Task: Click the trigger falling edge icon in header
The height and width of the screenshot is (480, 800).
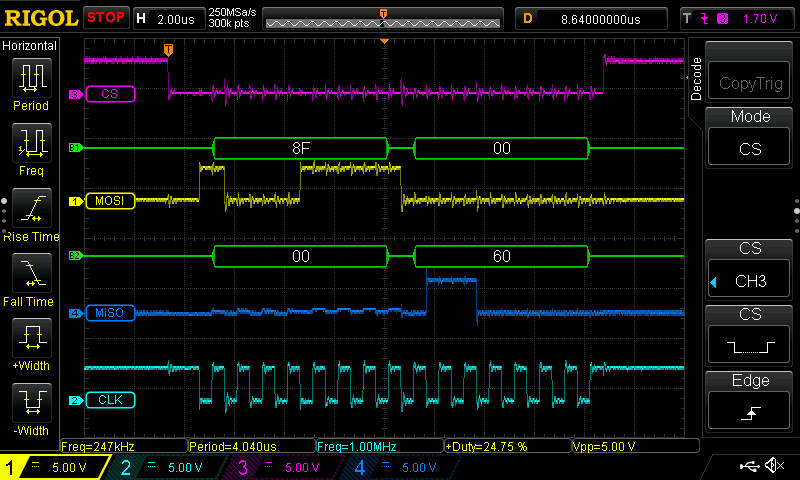Action: point(705,19)
